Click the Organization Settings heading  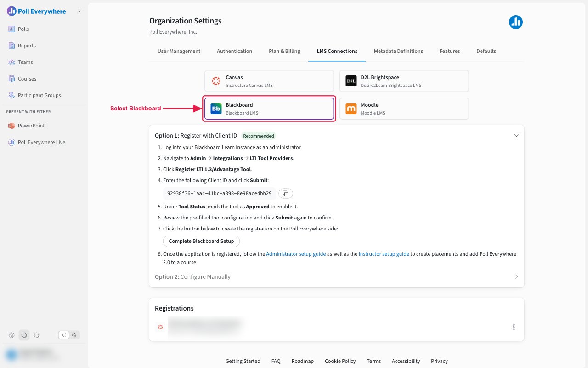pos(185,21)
